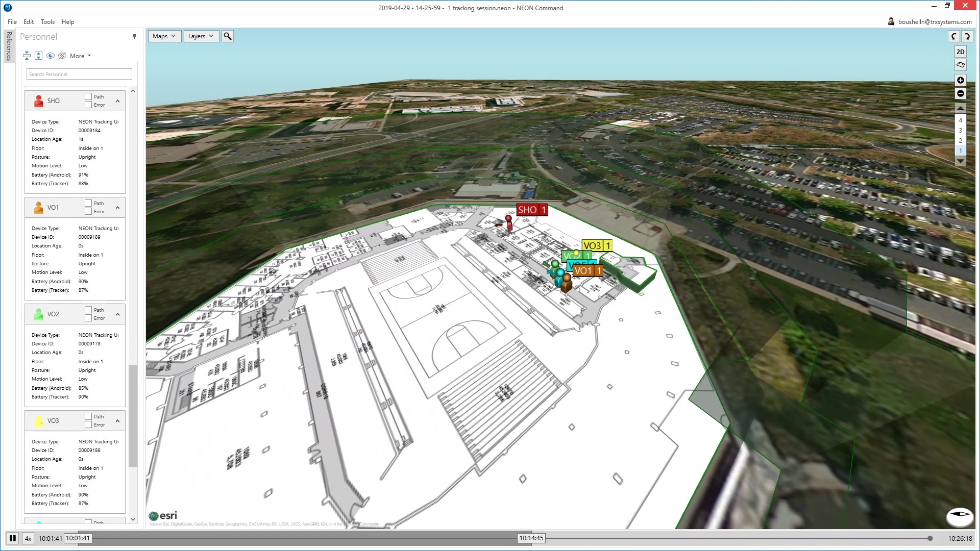Click in the Search Personnel field

(x=79, y=74)
